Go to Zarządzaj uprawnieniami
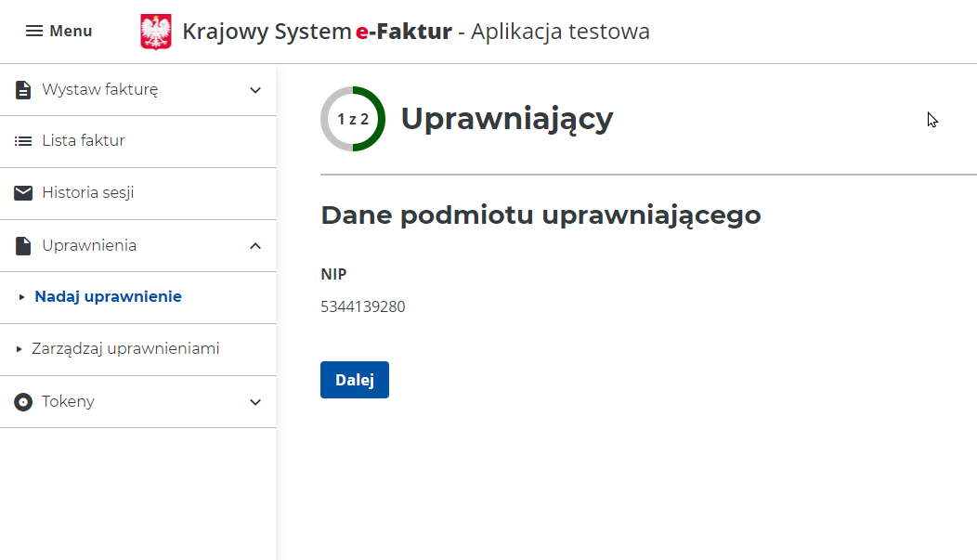The image size is (977, 560). tap(125, 349)
